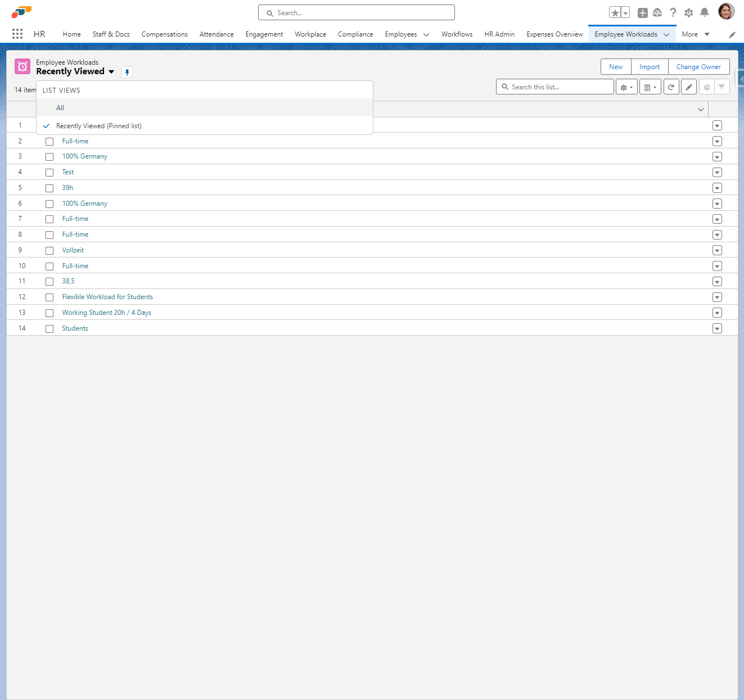Open list view controls gear dropdown
Image resolution: width=744 pixels, height=700 pixels.
[626, 87]
